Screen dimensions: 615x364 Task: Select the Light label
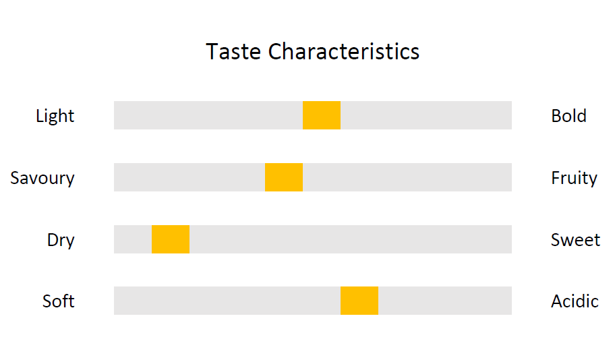55,117
